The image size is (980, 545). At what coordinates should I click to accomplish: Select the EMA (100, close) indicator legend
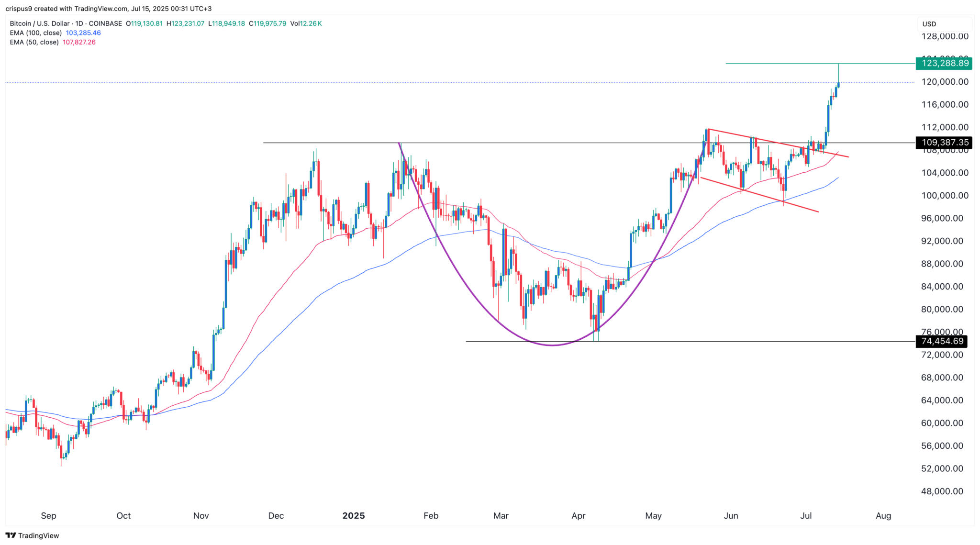click(x=36, y=33)
